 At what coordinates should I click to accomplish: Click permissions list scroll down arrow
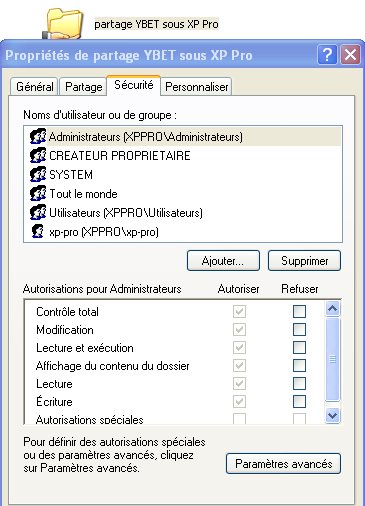[x=332, y=415]
